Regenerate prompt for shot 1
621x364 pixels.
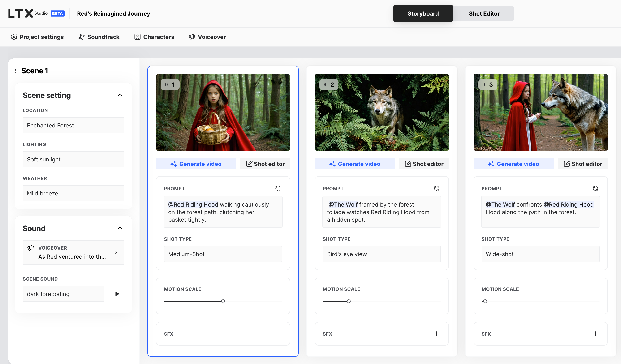tap(278, 189)
